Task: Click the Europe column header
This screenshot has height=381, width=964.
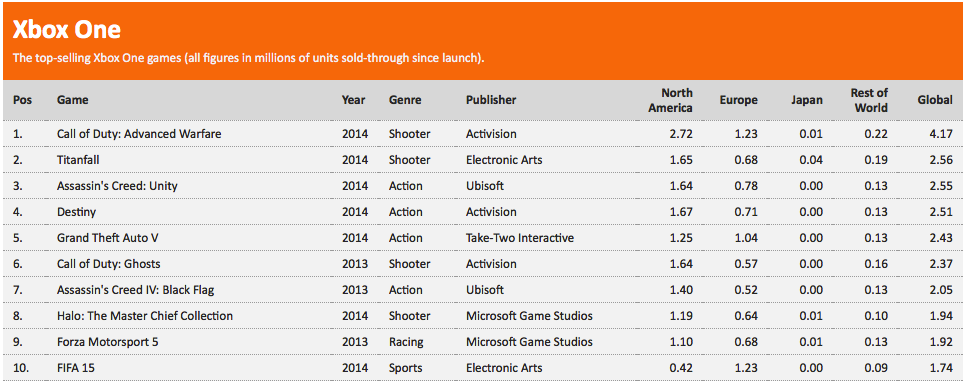Action: coord(738,100)
